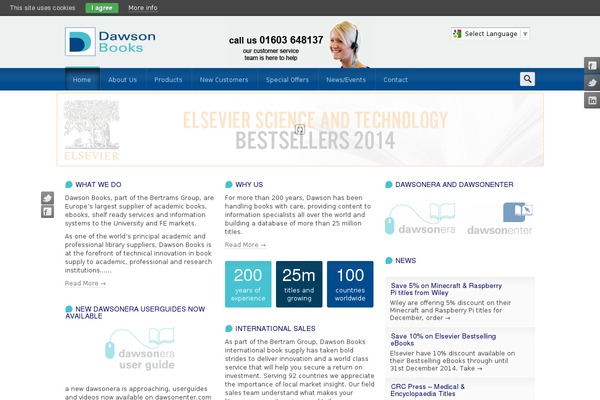Open the Products menu
Viewport: 600px width, 400px height.
click(168, 80)
